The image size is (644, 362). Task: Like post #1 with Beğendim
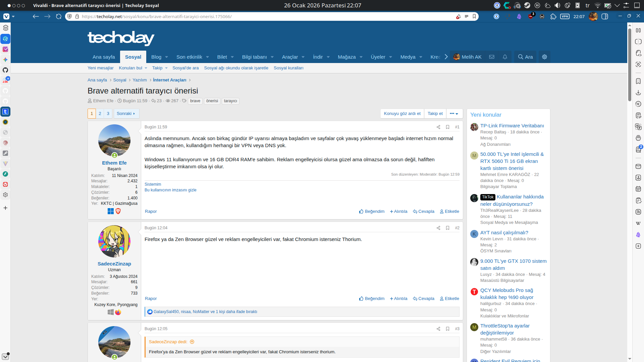click(x=372, y=212)
